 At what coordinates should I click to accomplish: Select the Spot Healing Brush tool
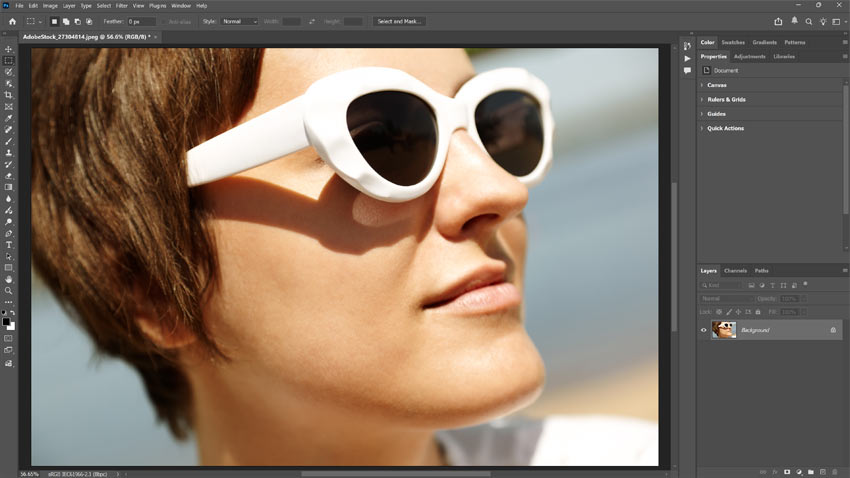pyautogui.click(x=9, y=130)
